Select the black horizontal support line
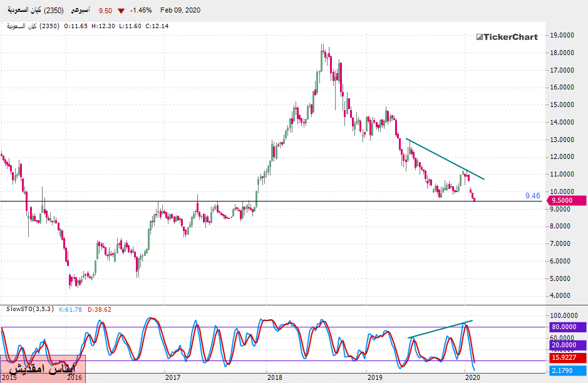Screen dimensions: 588x383 pos(188,201)
